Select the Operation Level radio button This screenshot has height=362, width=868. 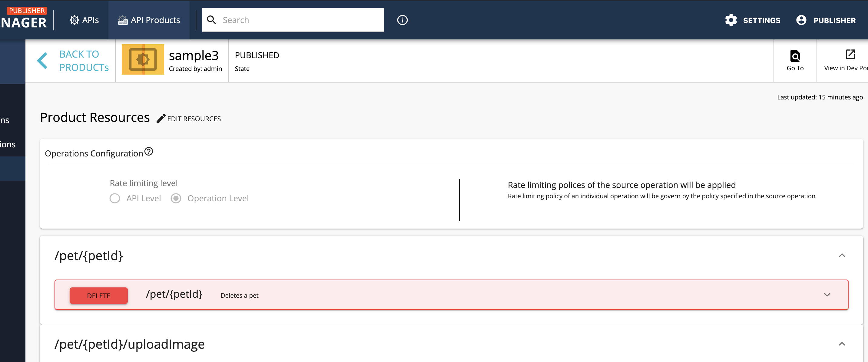(176, 198)
